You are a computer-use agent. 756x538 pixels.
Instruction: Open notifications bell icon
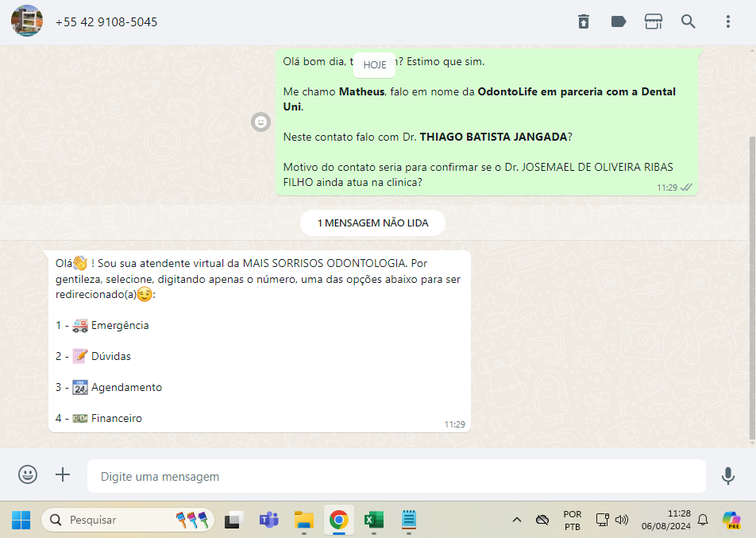pos(703,520)
